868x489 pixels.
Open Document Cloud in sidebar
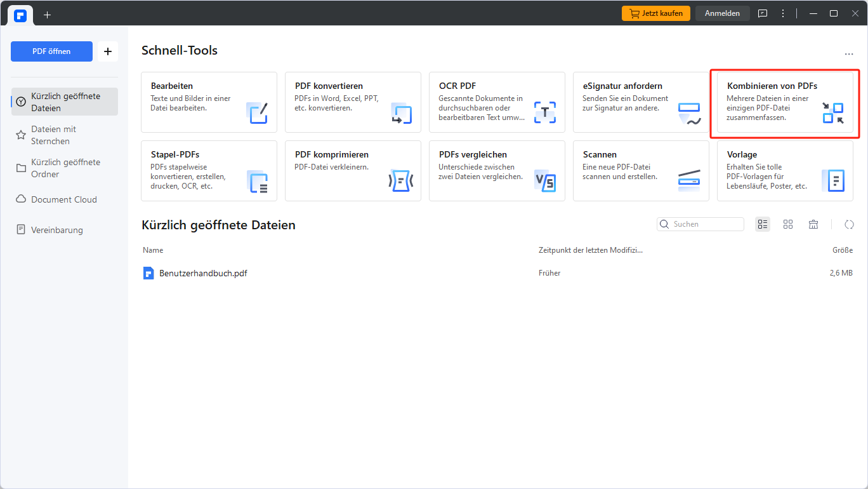(x=65, y=199)
